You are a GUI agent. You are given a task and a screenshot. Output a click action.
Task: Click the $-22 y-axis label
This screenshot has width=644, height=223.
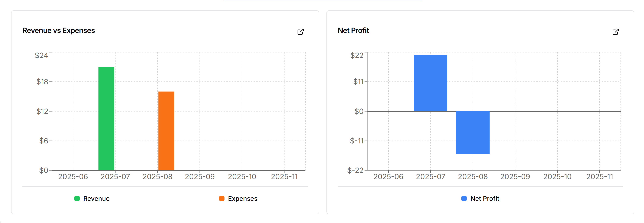tap(355, 170)
